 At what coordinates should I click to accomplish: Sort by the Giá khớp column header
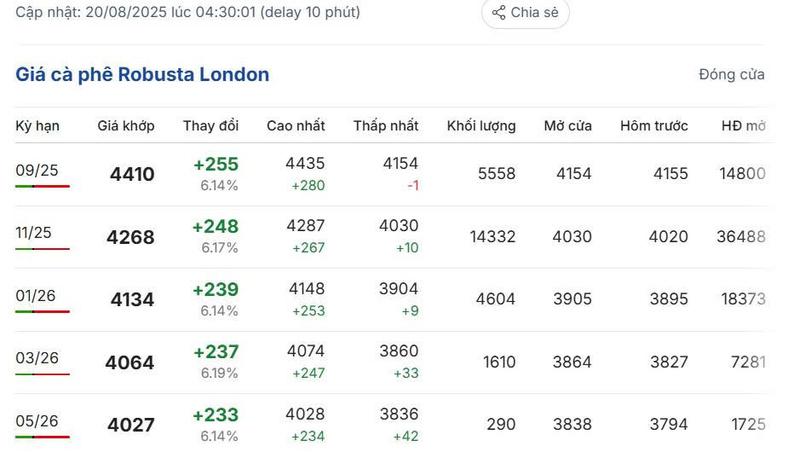tap(126, 126)
